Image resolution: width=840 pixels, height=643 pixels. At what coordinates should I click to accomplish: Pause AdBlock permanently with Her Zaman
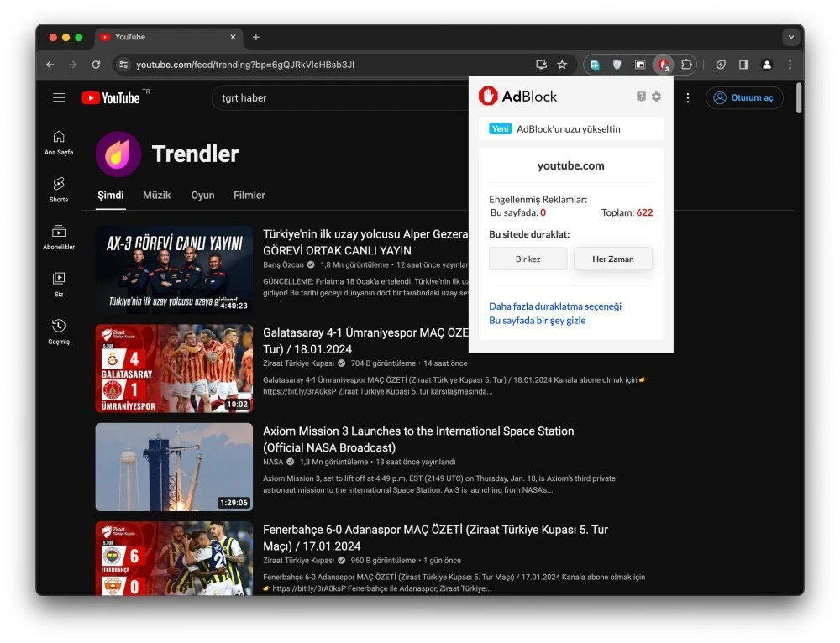point(613,259)
